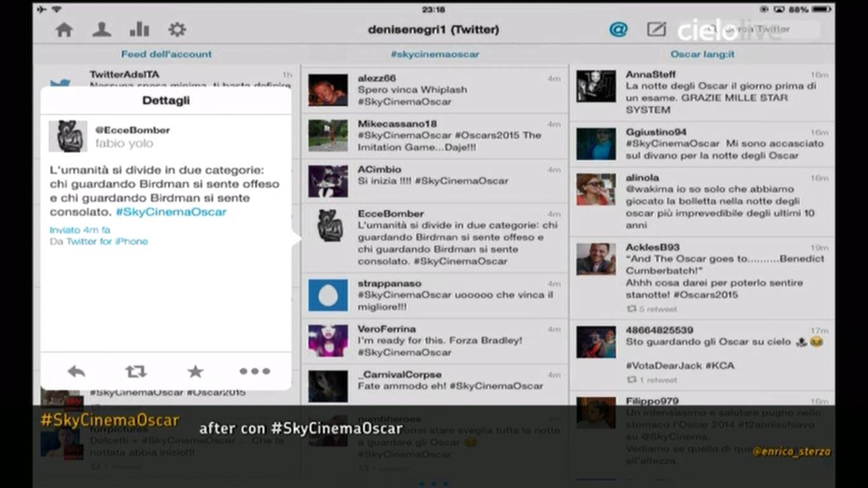Viewport: 868px width, 488px height.
Task: Click the 5 retweet count under AcklesB93
Action: pyautogui.click(x=652, y=309)
